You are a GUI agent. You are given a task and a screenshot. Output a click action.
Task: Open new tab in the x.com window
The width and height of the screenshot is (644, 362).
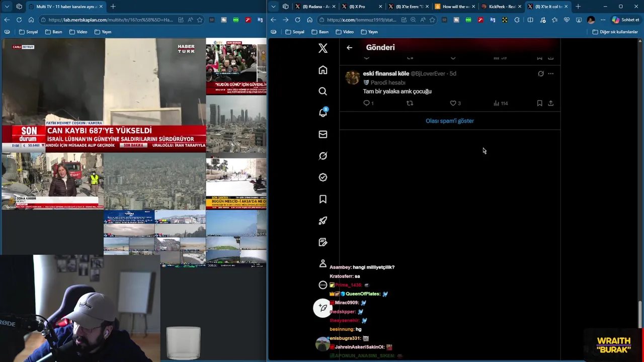[578, 7]
